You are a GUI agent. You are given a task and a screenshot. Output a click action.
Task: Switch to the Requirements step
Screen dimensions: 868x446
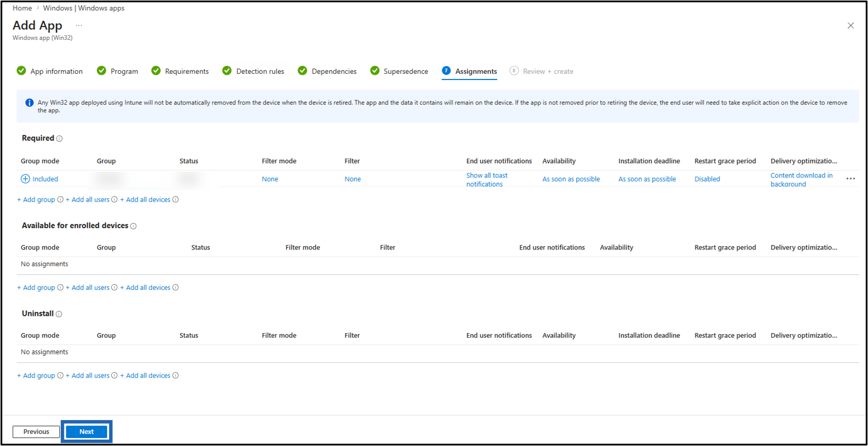(180, 71)
